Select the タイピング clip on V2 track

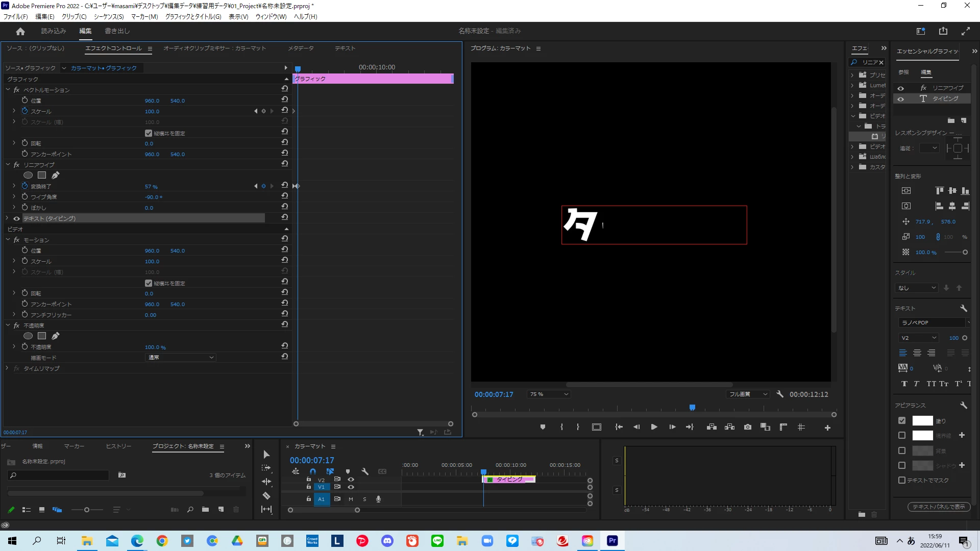coord(509,480)
